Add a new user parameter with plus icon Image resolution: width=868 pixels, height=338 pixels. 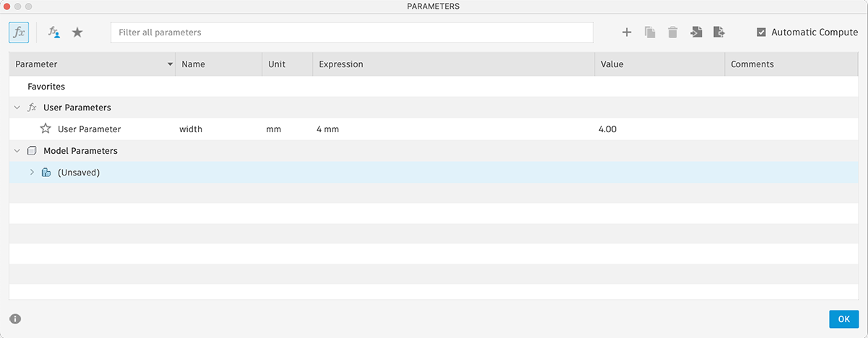coord(627,32)
